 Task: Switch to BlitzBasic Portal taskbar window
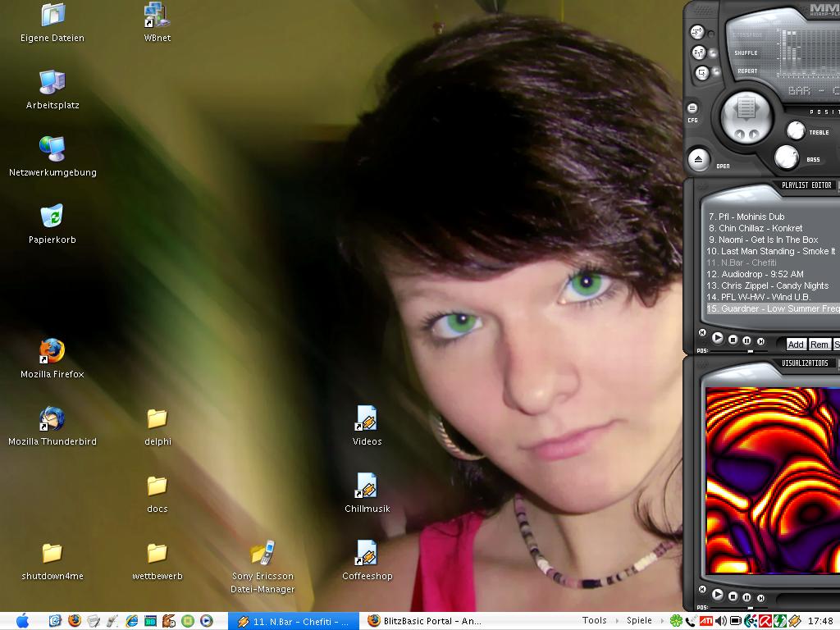425,621
